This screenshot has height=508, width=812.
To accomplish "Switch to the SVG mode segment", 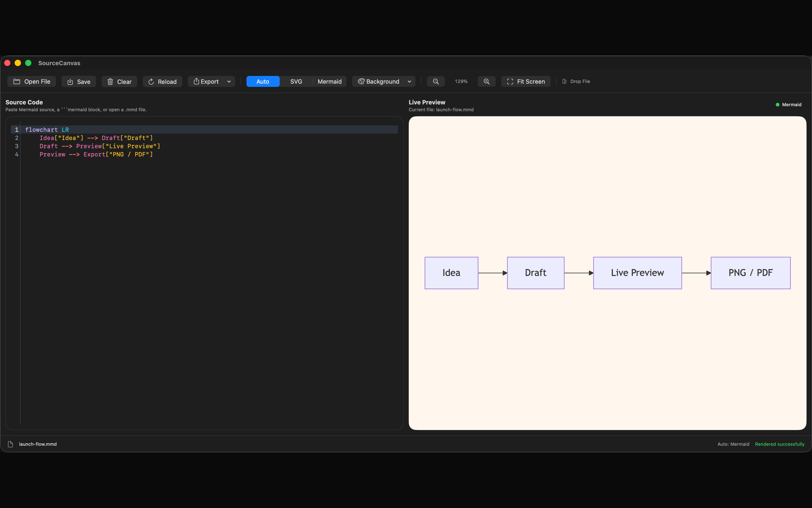I will click(296, 82).
